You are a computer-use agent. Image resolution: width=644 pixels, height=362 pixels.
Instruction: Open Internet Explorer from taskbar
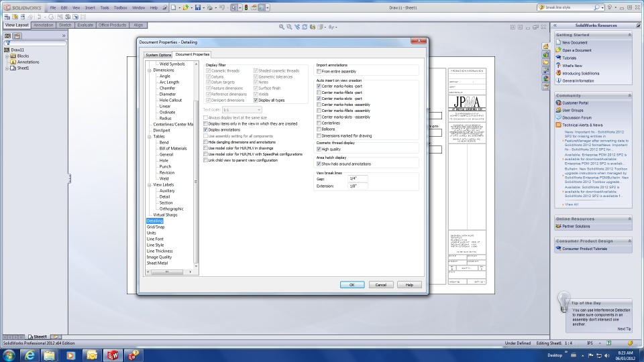(x=29, y=355)
